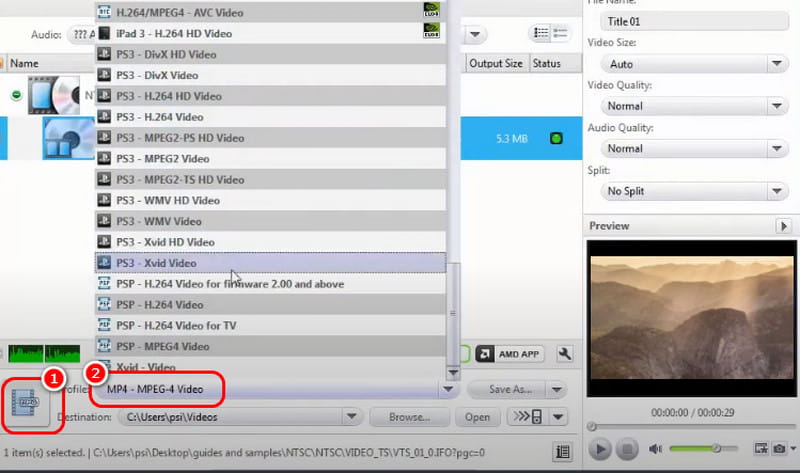Click the preview compare window icon
The width and height of the screenshot is (800, 473).
[x=761, y=449]
